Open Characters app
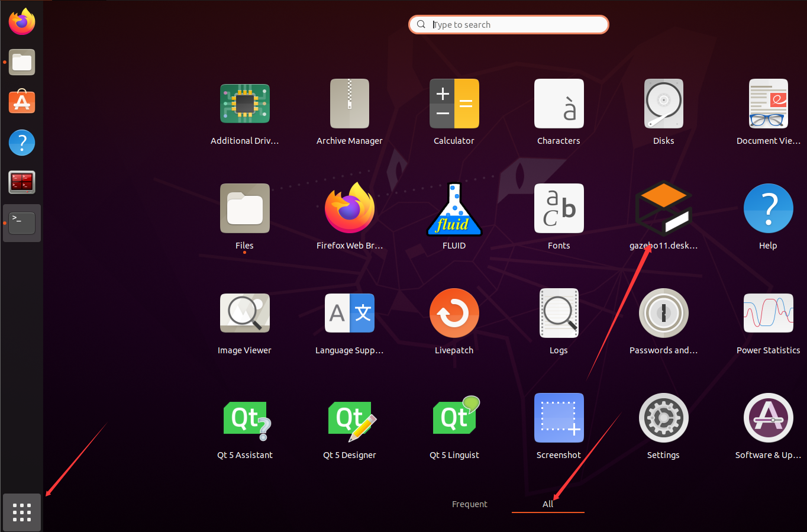 click(x=559, y=104)
